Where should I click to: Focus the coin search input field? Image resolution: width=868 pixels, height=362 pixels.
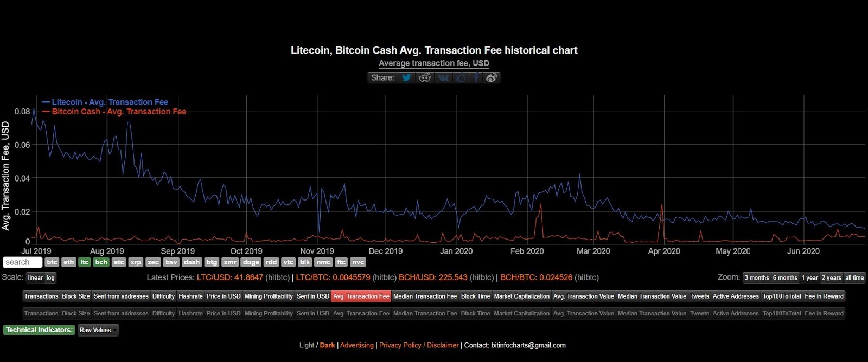(x=22, y=262)
